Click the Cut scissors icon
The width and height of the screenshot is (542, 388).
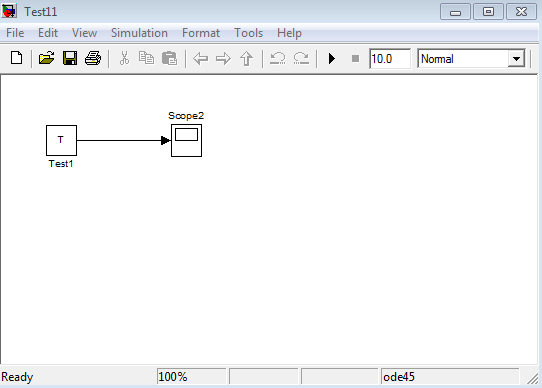click(124, 58)
